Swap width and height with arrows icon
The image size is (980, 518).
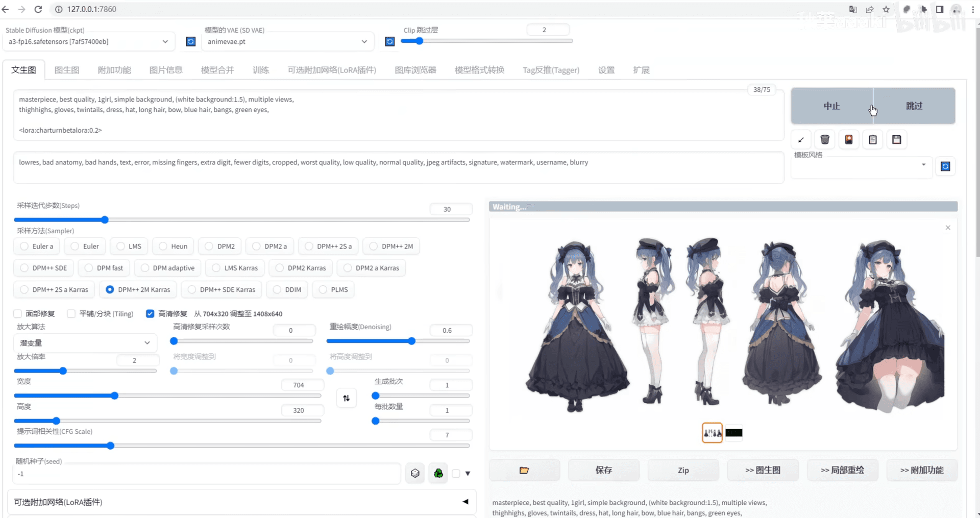coord(346,398)
